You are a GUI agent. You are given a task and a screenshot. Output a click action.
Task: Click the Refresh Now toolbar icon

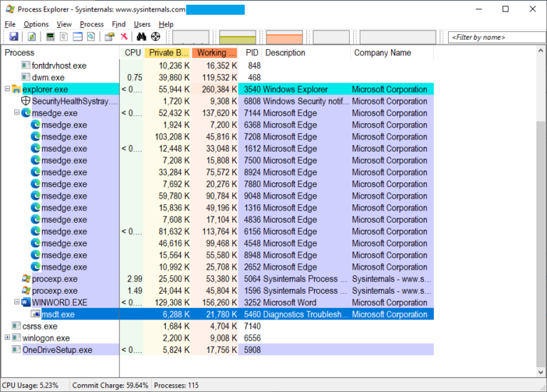pos(32,37)
